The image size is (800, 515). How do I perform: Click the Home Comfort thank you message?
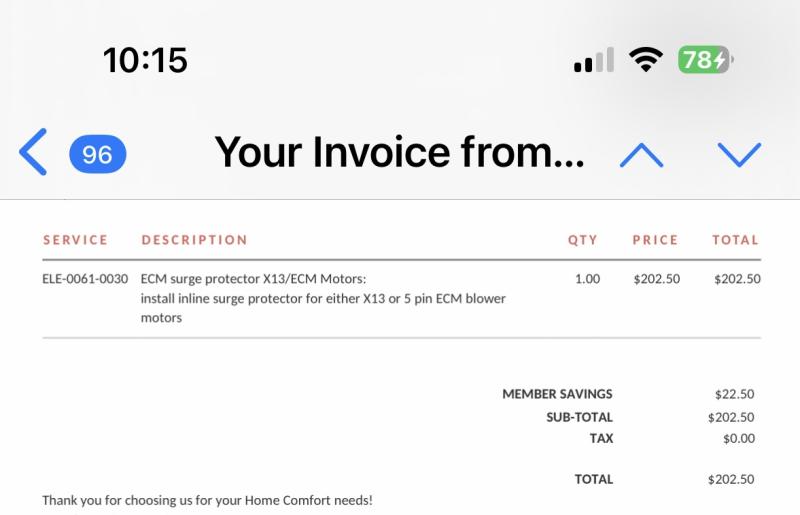tap(207, 500)
